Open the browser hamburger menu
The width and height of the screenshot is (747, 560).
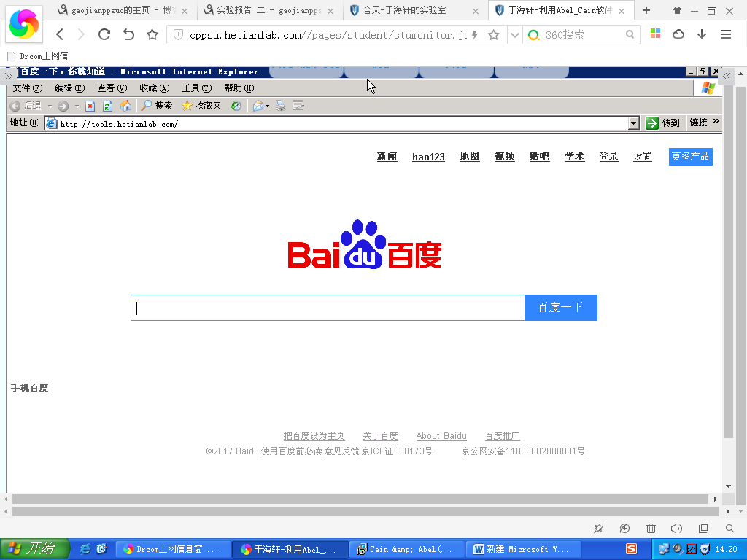coord(726,34)
